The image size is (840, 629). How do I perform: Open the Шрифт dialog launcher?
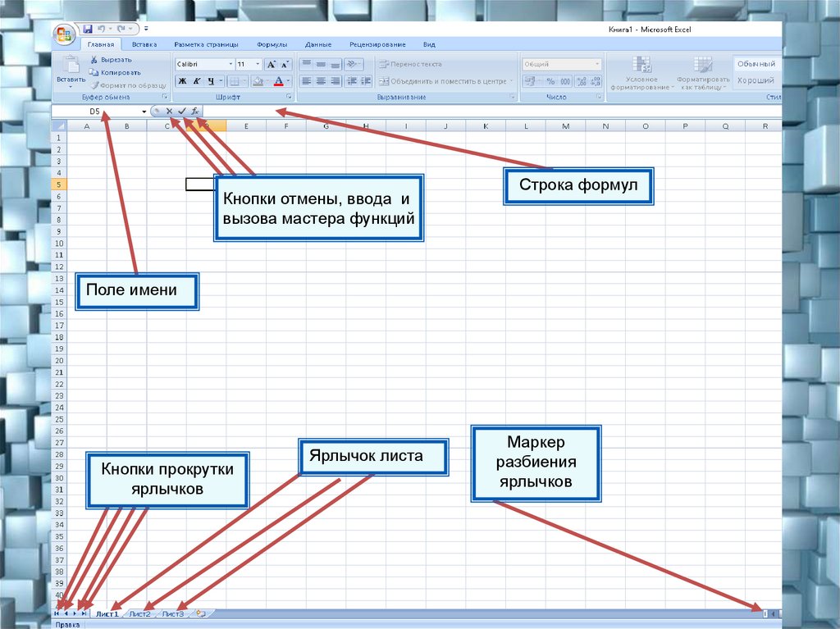pos(289,97)
